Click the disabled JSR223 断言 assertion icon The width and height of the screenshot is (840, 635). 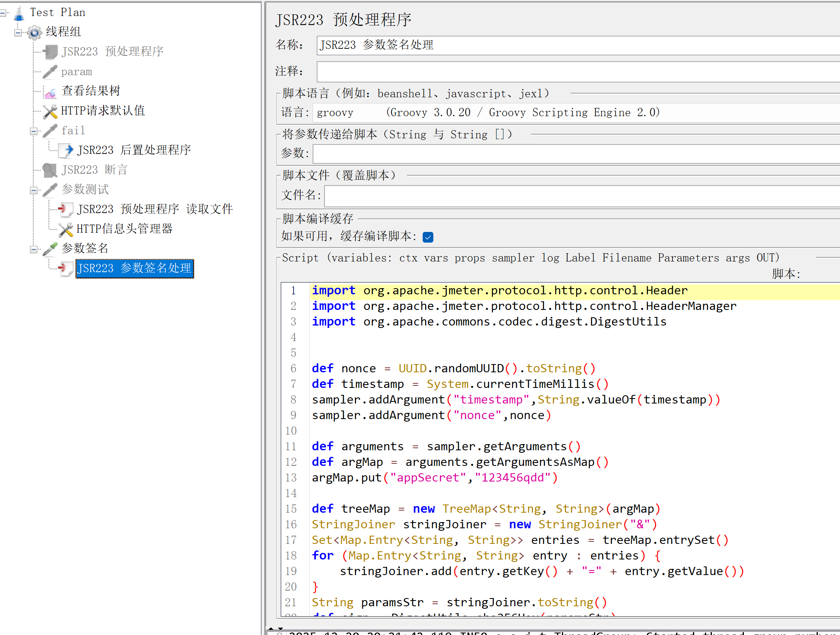point(50,170)
